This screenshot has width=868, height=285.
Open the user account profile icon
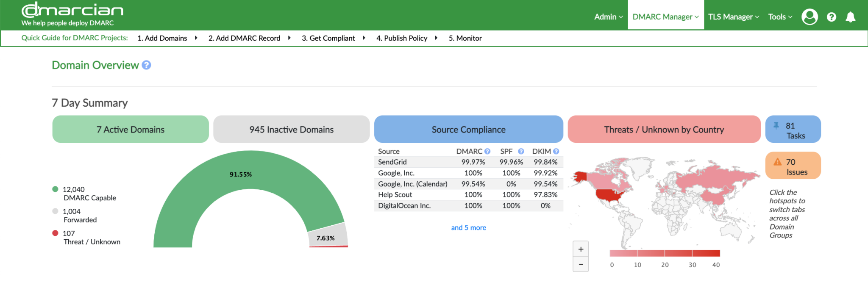(809, 17)
